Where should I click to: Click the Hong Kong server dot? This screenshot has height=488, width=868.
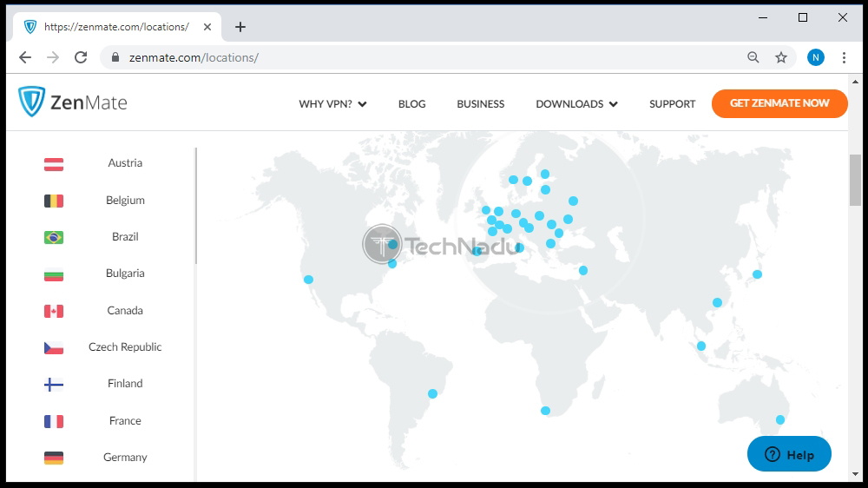coord(717,302)
